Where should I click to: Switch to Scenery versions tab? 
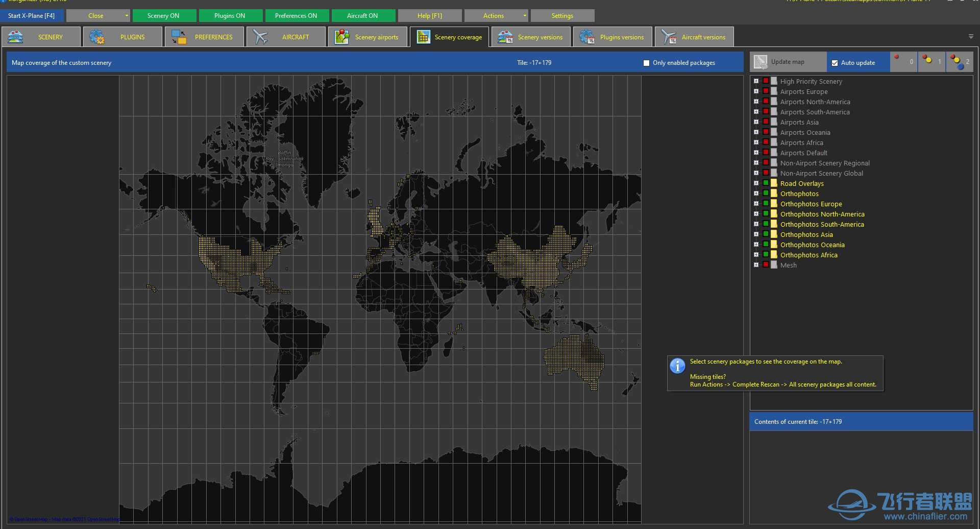(531, 37)
